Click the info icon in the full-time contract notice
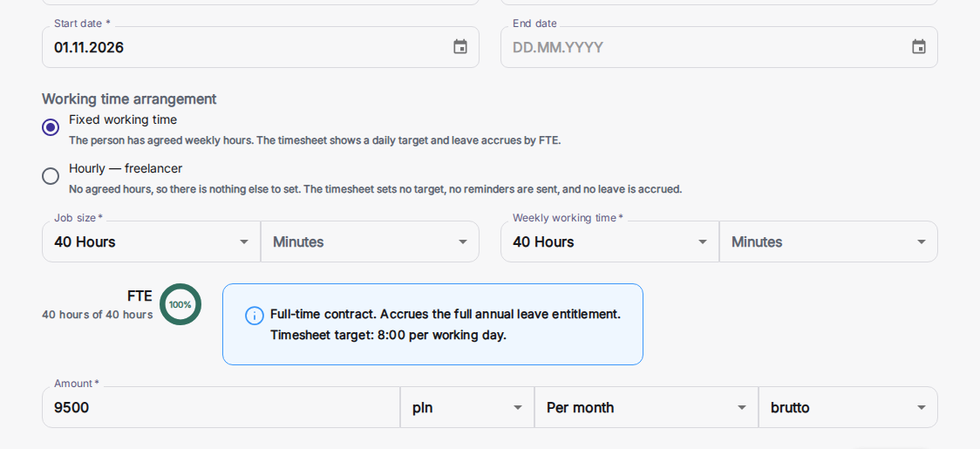Screen dimensions: 980x449 (x=255, y=316)
